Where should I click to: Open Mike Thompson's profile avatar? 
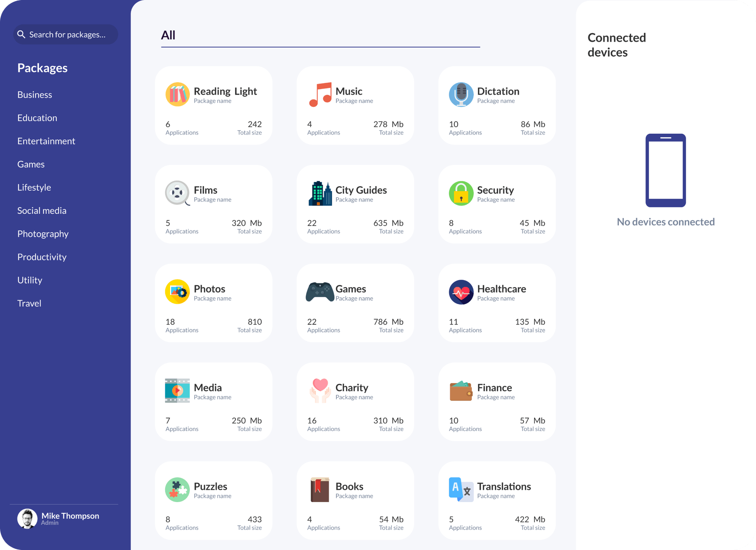(27, 518)
